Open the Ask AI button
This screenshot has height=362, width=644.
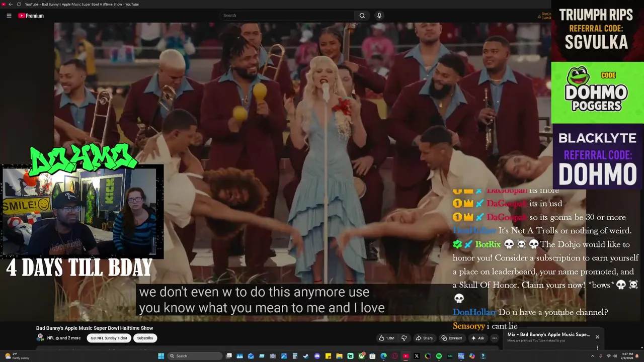477,338
